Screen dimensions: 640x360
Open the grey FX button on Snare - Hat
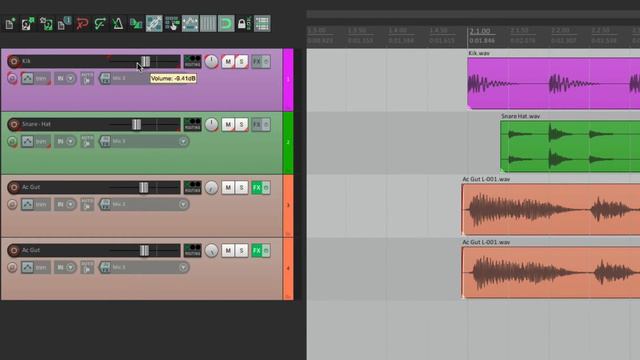click(256, 124)
